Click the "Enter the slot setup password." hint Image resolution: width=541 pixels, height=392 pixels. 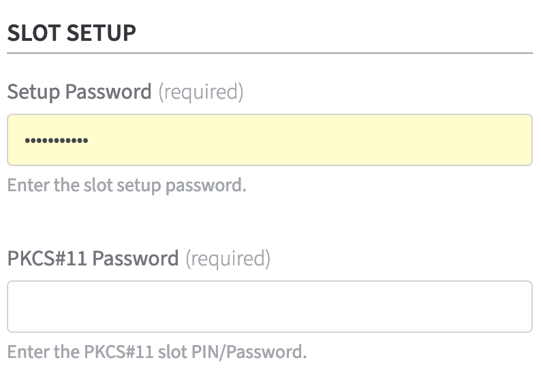pyautogui.click(x=127, y=185)
